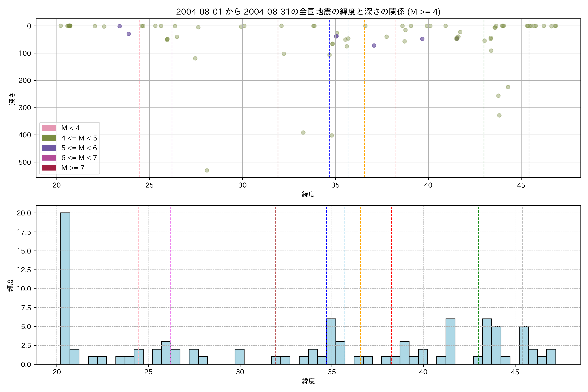Click the histogram bar of height 6 near latitude 41.5
This screenshot has width=588, height=392.
point(450,342)
